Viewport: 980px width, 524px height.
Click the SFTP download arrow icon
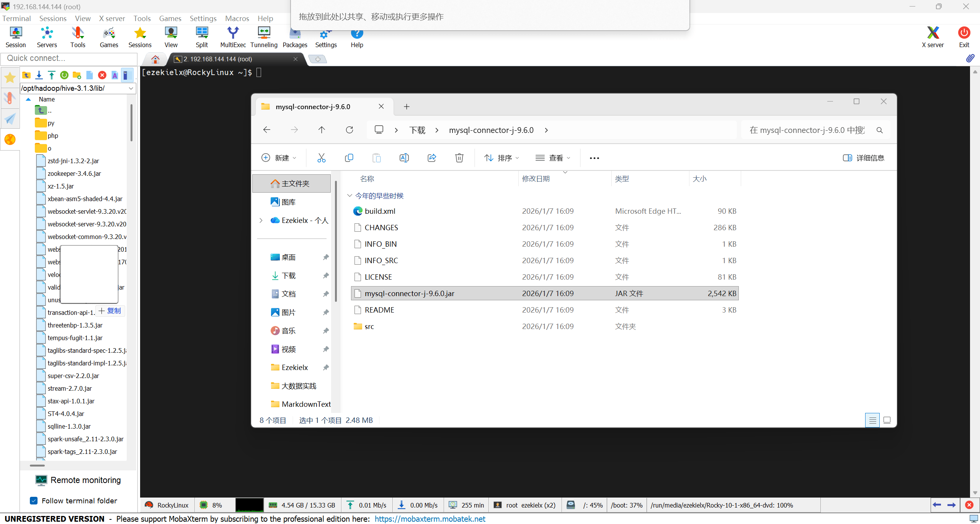[39, 75]
